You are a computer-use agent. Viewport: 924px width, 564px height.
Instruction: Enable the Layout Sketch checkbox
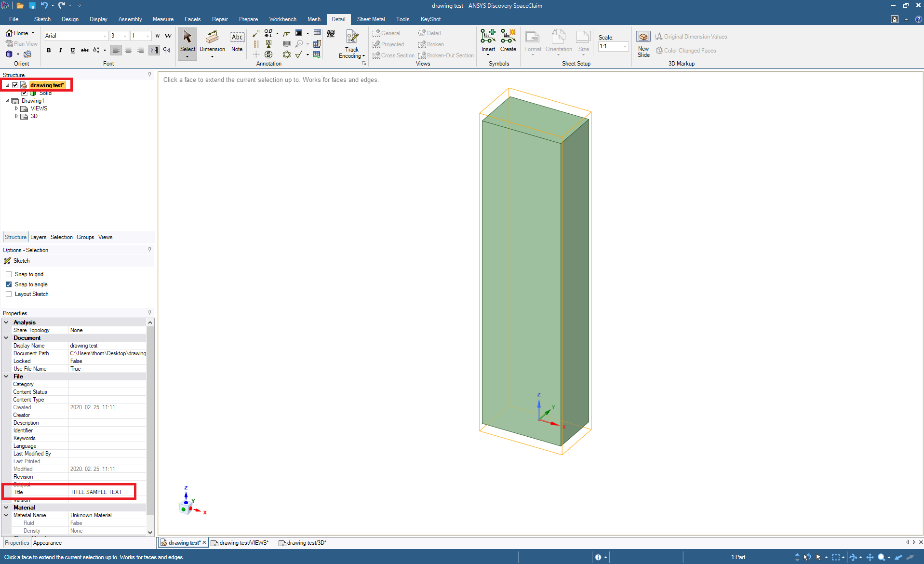(9, 294)
